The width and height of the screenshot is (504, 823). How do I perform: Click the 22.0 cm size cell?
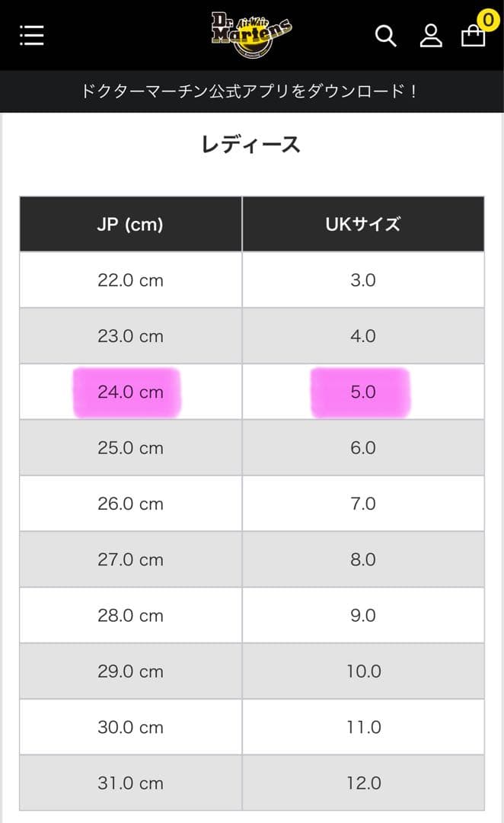(130, 280)
